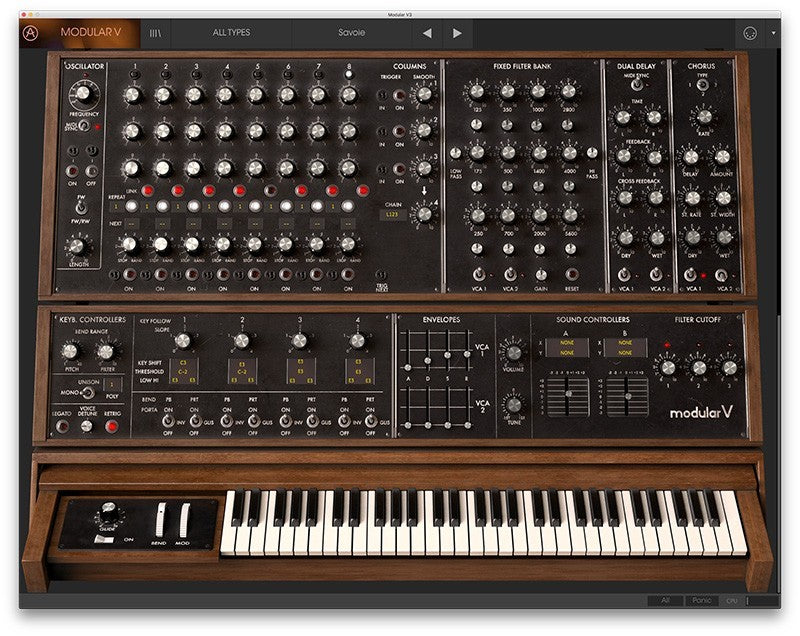Toggle the oscillator MIDI Sync switch
Image resolution: width=800 pixels, height=636 pixels.
tap(84, 125)
